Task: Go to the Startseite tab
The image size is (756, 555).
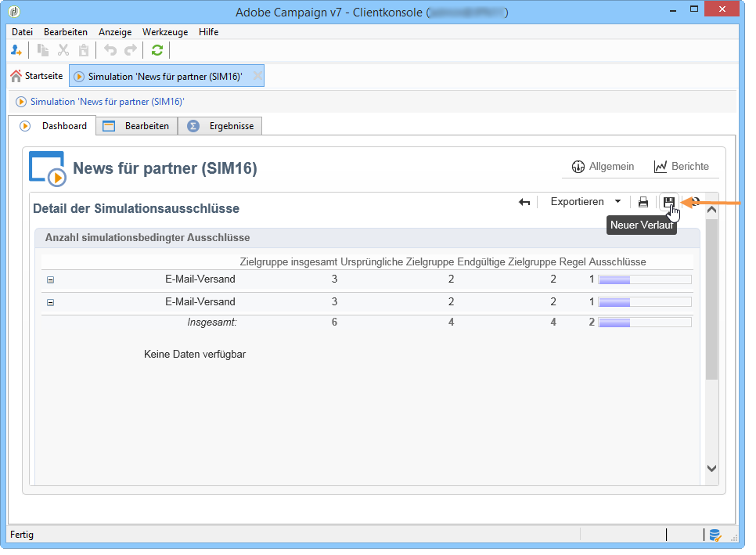Action: (x=37, y=76)
